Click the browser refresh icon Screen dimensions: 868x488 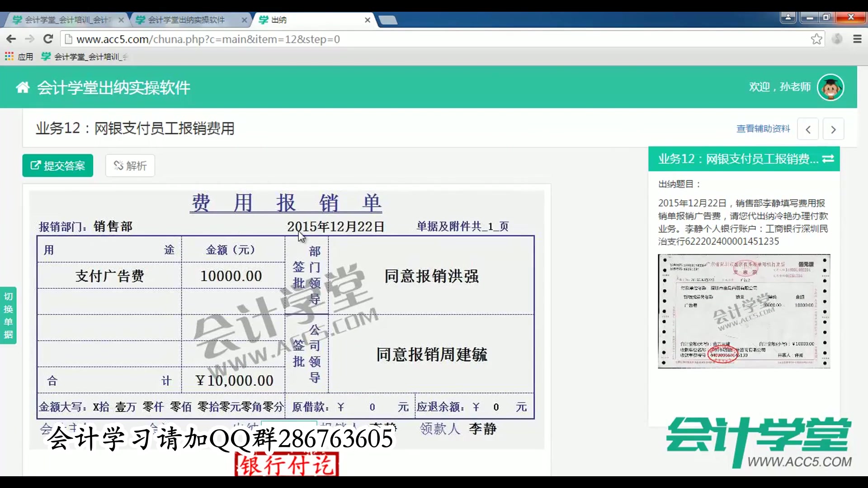click(48, 39)
